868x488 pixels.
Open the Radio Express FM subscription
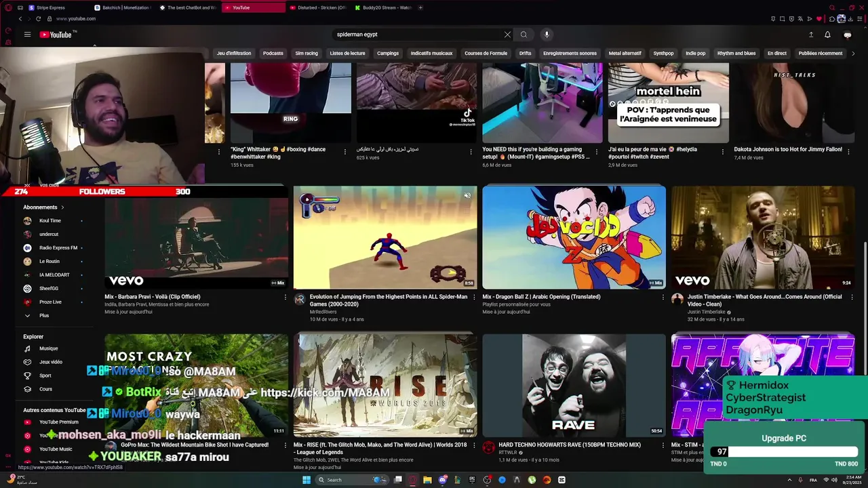click(58, 248)
